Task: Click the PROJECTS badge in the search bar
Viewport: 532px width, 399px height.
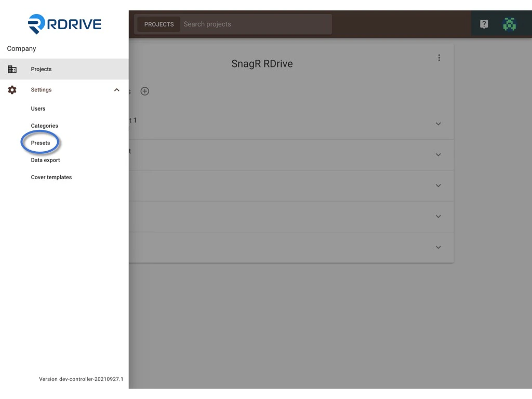Action: [159, 24]
